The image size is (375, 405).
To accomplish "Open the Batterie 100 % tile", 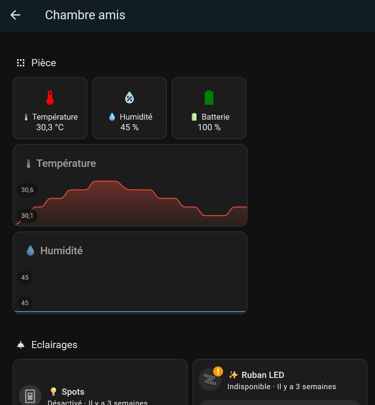I will (209, 108).
